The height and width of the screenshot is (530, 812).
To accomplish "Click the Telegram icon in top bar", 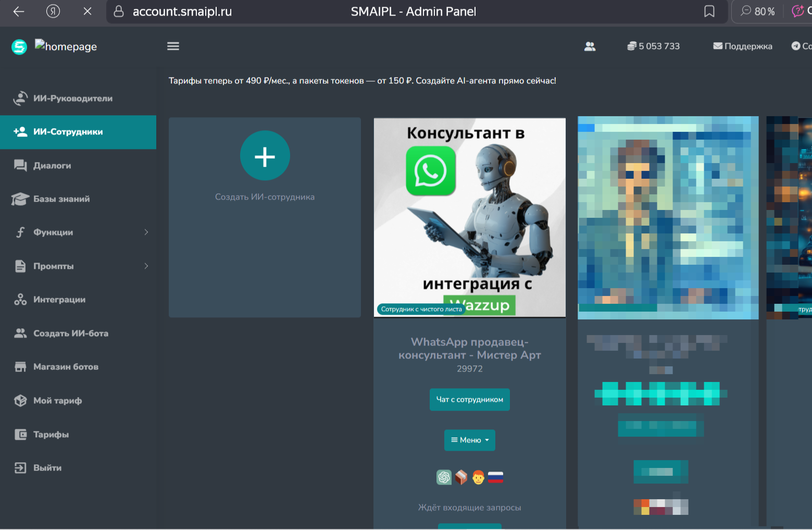I will (x=796, y=46).
